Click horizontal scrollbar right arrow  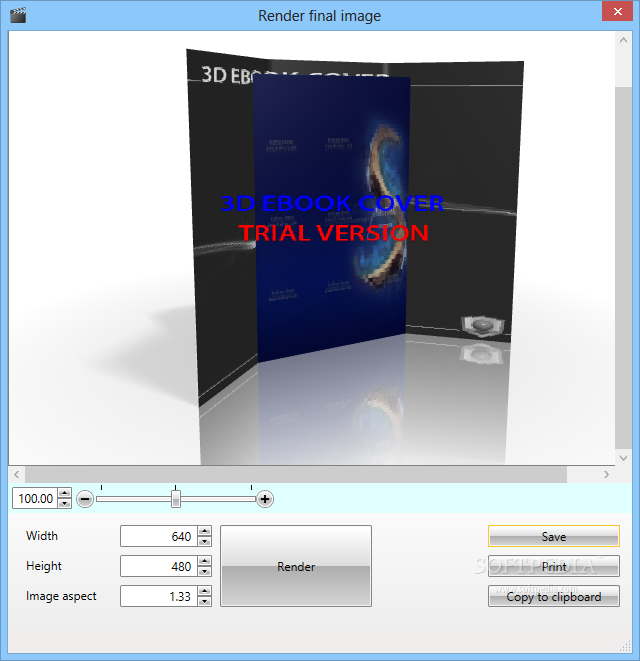pyautogui.click(x=606, y=474)
